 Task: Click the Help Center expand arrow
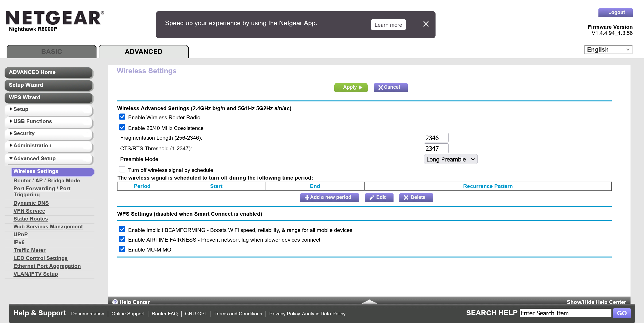pos(369,302)
